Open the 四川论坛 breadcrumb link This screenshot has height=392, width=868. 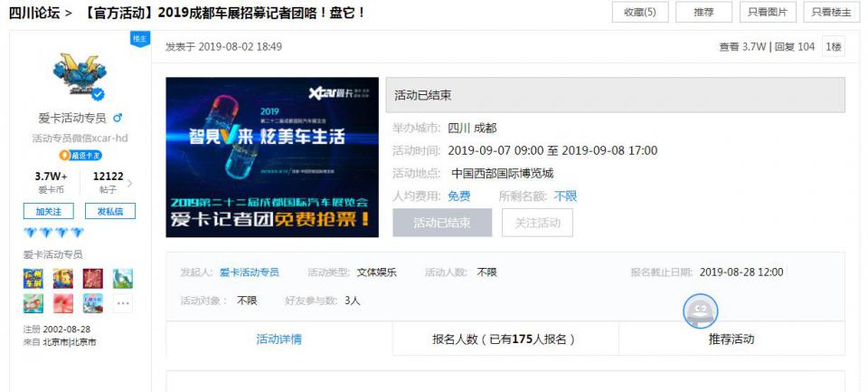click(x=35, y=12)
